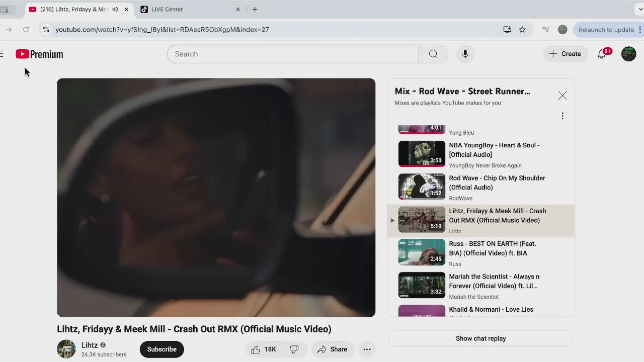Click 'Mariah the Scientist' channel text
This screenshot has height=362, width=644.
click(473, 297)
